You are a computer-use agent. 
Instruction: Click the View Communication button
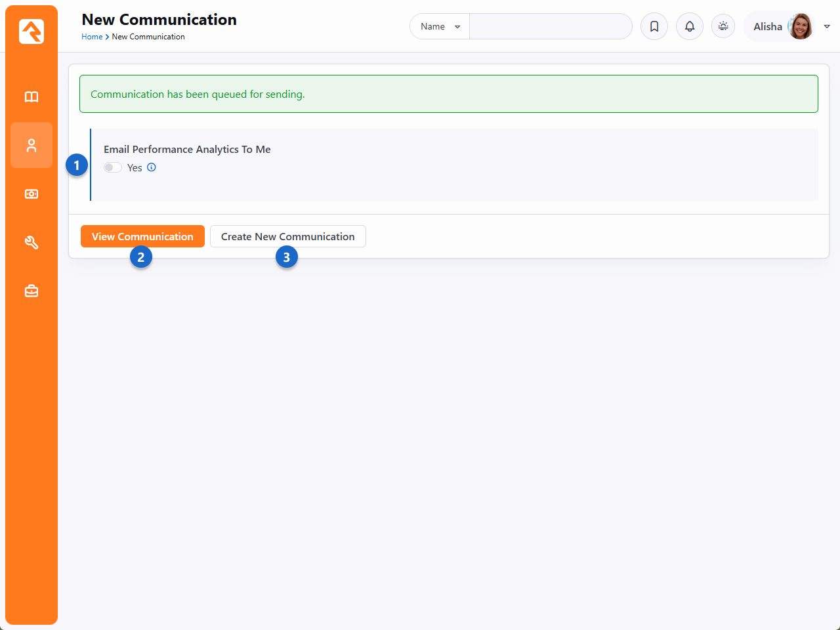[142, 236]
